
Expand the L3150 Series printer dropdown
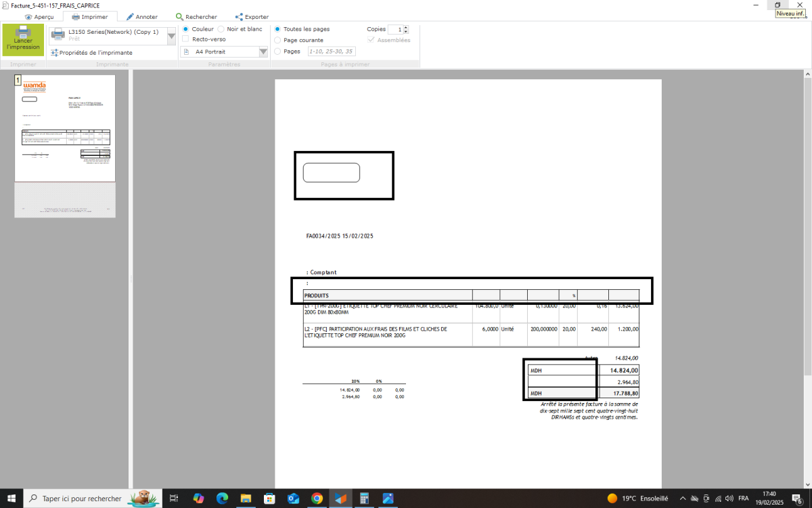click(171, 36)
